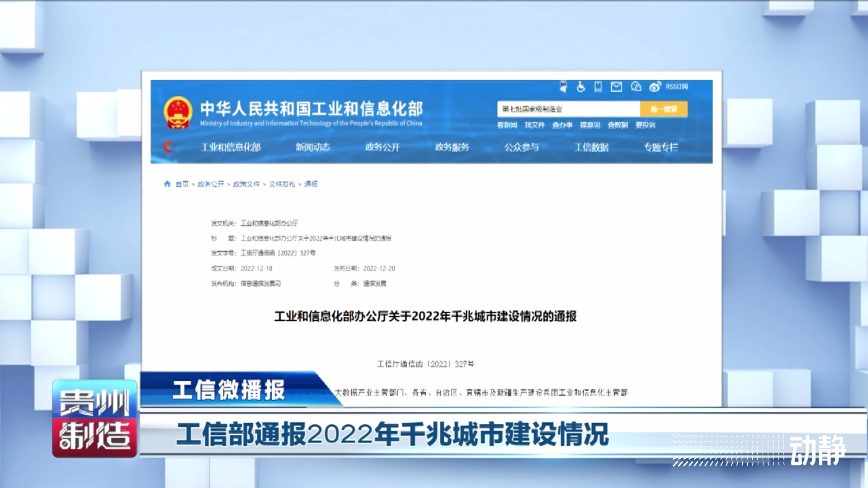Open the accessibility wheelchair icon
Viewport: 868px width, 488px height.
pyautogui.click(x=581, y=87)
